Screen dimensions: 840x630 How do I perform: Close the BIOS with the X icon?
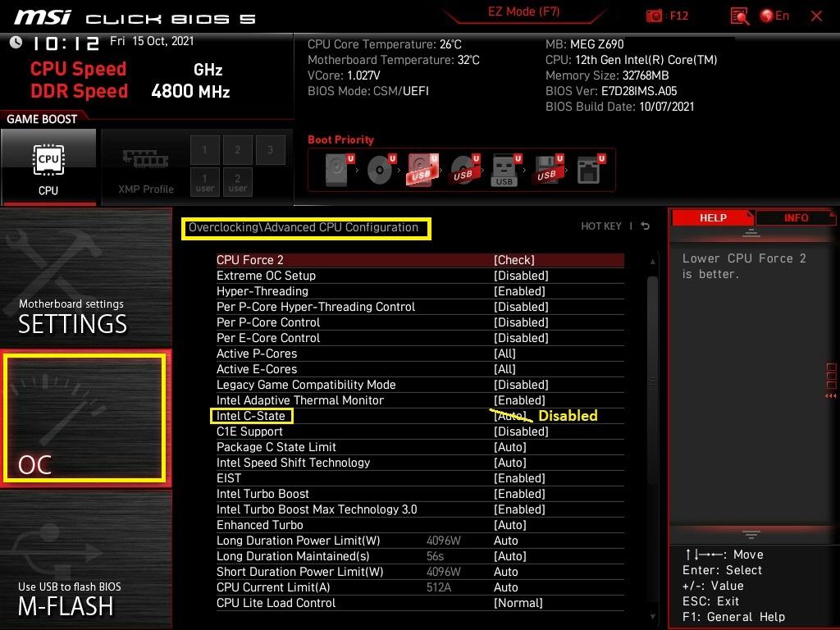816,16
